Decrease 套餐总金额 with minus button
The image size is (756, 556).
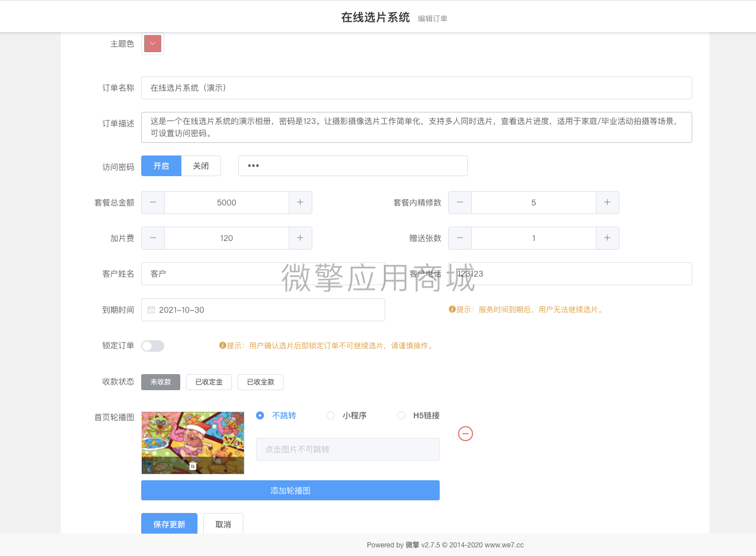tap(153, 203)
